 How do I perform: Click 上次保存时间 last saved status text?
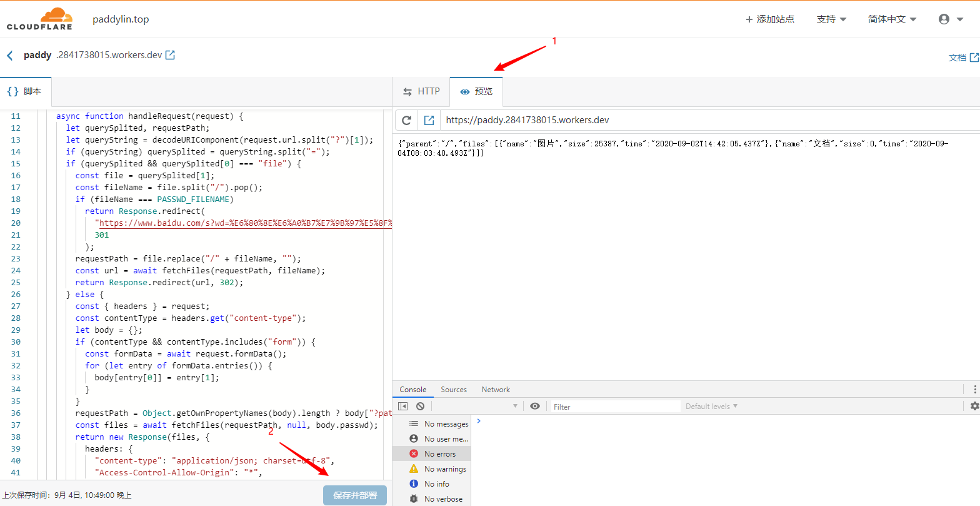pos(67,495)
